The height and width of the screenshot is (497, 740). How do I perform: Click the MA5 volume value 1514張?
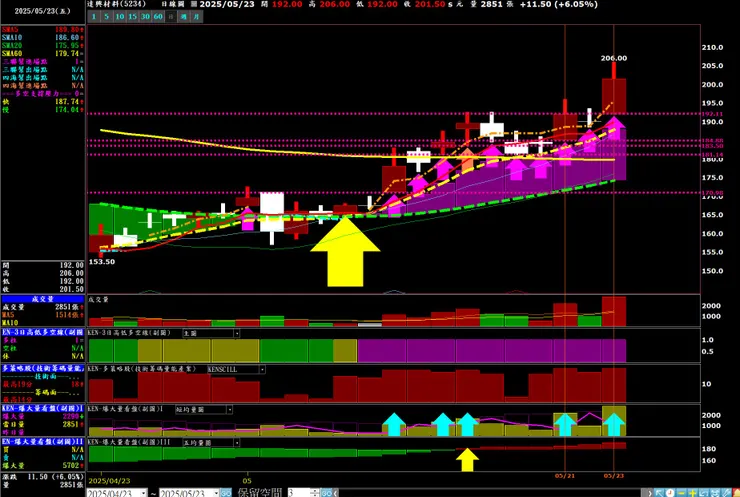pyautogui.click(x=69, y=315)
